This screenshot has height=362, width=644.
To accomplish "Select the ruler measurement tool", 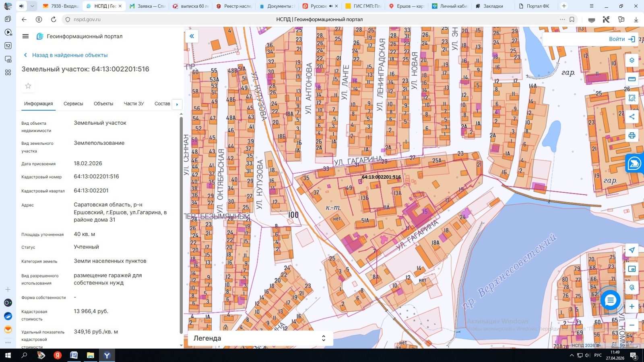I will coord(632,79).
